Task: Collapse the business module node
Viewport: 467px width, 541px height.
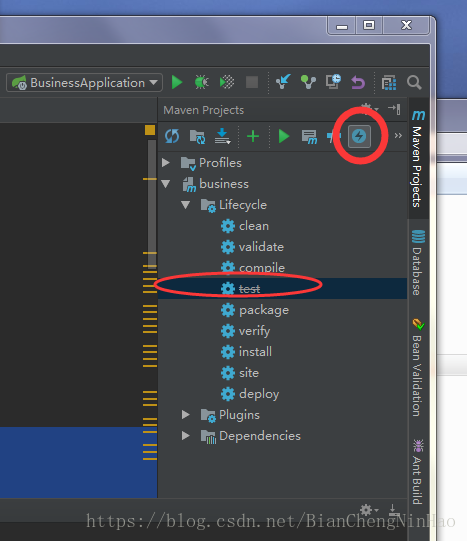Action: click(166, 184)
